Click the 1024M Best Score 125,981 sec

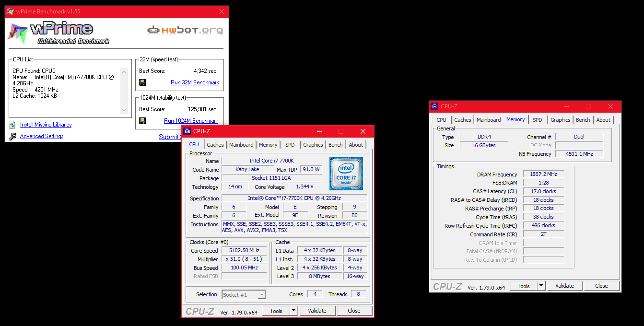(x=202, y=109)
